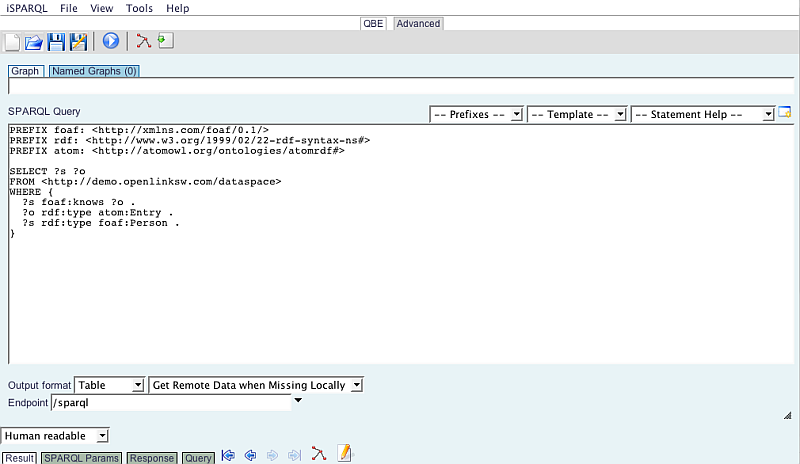Click the 'SELECT ?s ?o' query line

(47, 172)
